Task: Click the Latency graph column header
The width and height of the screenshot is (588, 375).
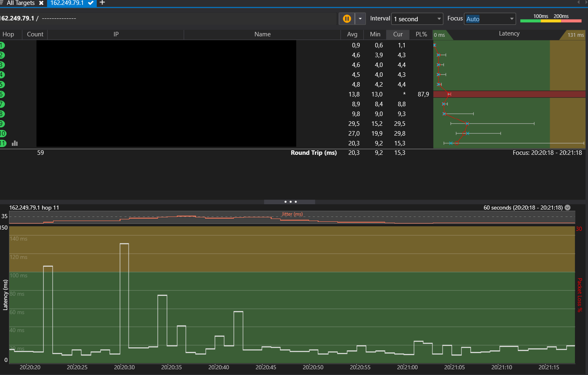Action: (509, 34)
